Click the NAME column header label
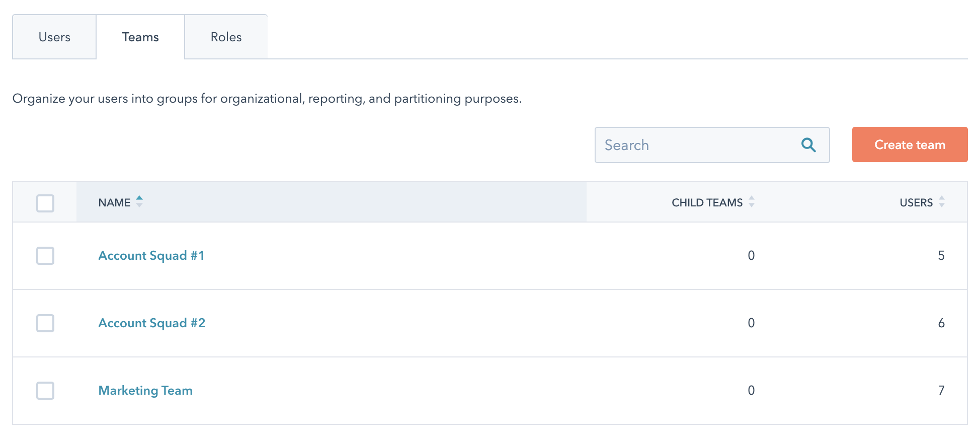980x437 pixels. 114,202
